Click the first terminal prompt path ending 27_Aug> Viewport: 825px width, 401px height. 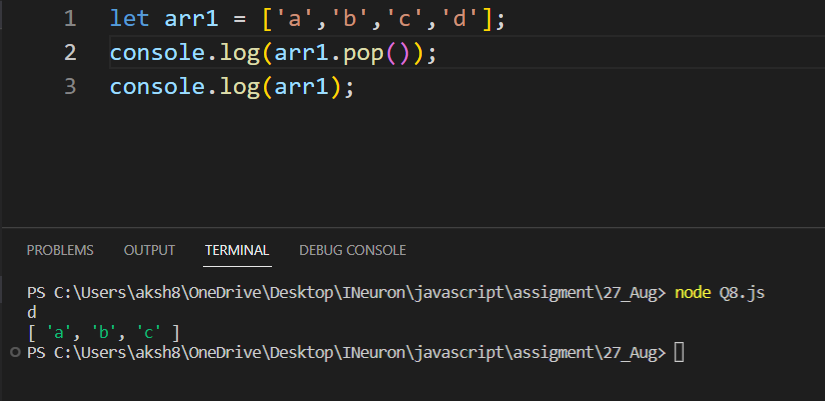[x=346, y=293]
